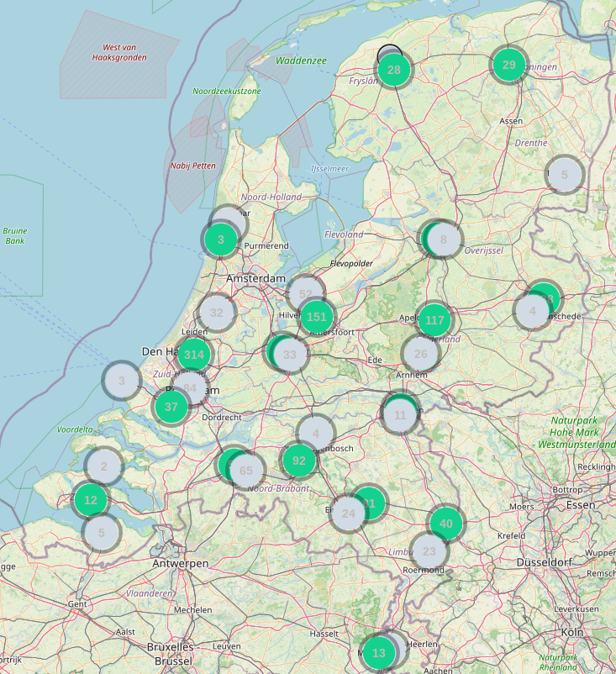Click the Flevoland province label
Image resolution: width=616 pixels, height=674 pixels.
344,234
